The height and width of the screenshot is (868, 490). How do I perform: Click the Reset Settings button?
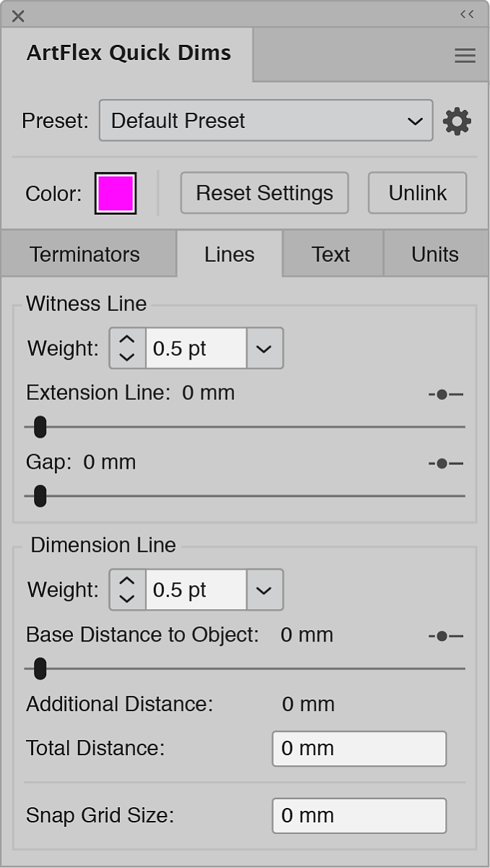click(x=265, y=193)
